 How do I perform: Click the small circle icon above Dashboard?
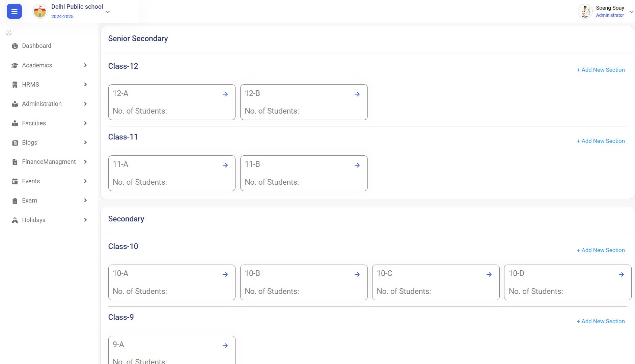click(x=9, y=33)
